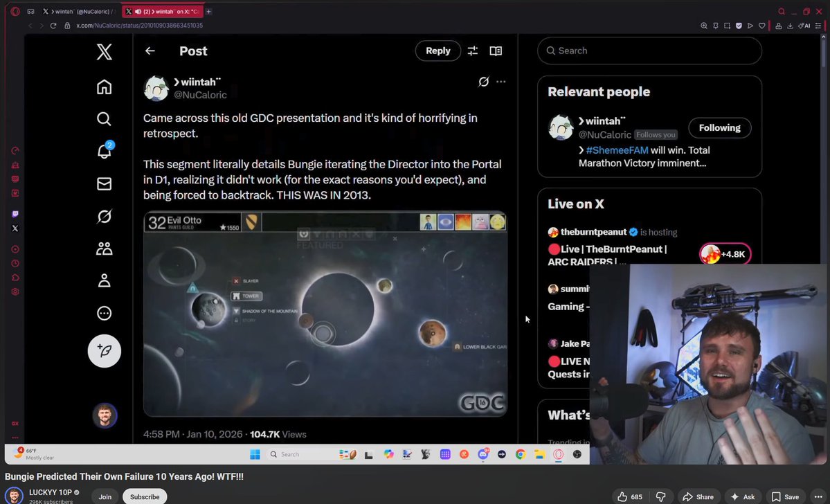The width and height of the screenshot is (830, 504).
Task: Open the X shortcut in the Opera sidebar
Action: click(15, 228)
